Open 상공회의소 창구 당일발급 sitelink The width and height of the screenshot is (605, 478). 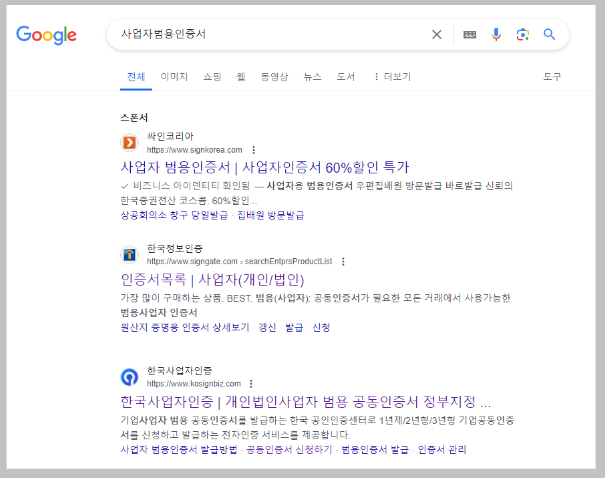pos(174,215)
